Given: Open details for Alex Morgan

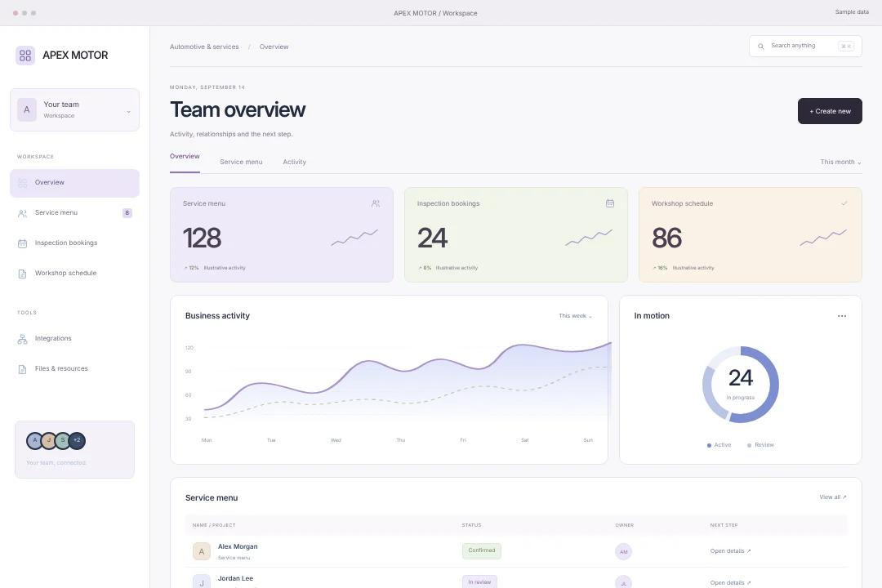Looking at the screenshot, I should click(x=730, y=551).
